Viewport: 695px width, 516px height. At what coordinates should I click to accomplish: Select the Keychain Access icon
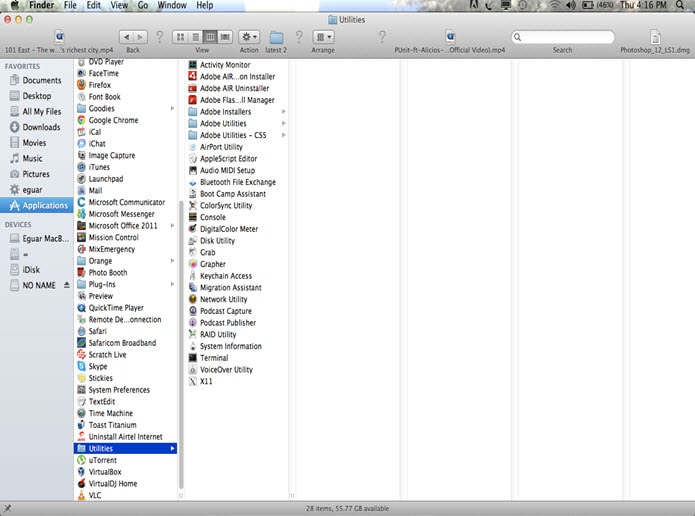(192, 276)
